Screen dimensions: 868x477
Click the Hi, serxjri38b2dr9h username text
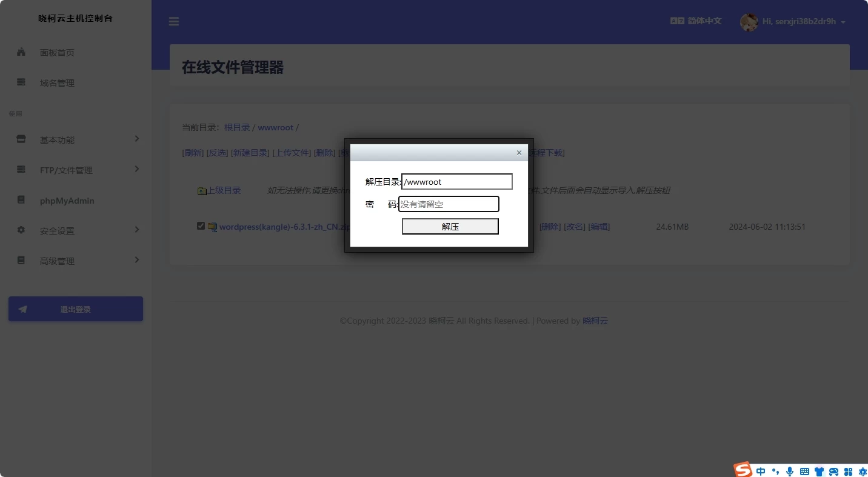pos(799,22)
